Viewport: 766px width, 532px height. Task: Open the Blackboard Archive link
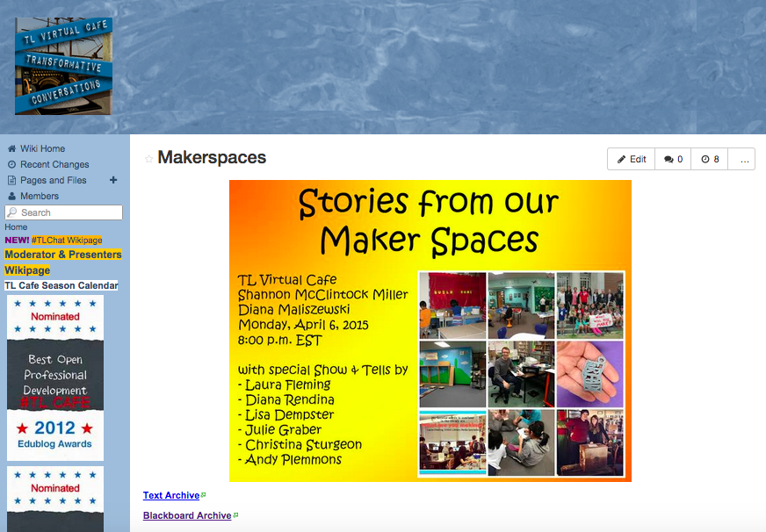tap(187, 515)
